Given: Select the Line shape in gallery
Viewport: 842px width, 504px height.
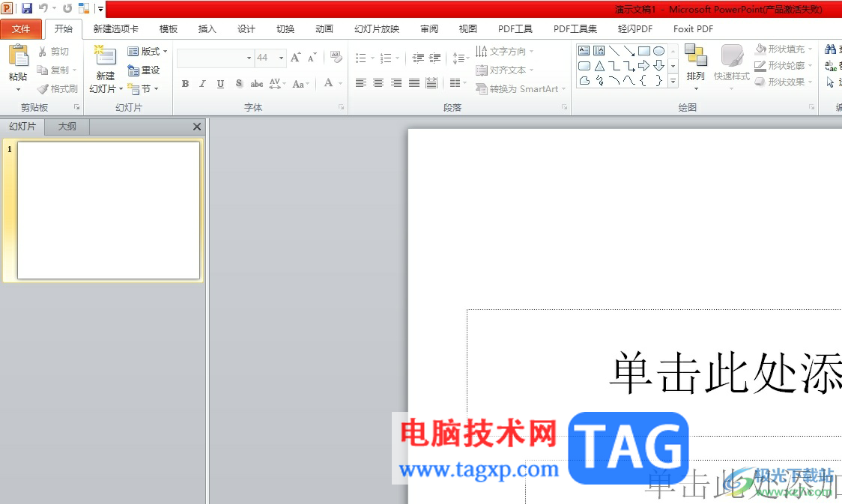Looking at the screenshot, I should pos(614,51).
